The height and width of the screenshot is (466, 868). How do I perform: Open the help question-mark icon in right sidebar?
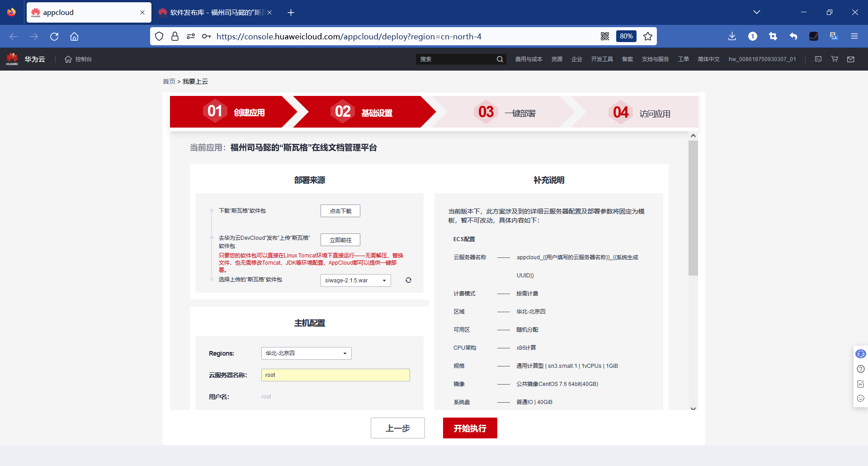tap(861, 369)
